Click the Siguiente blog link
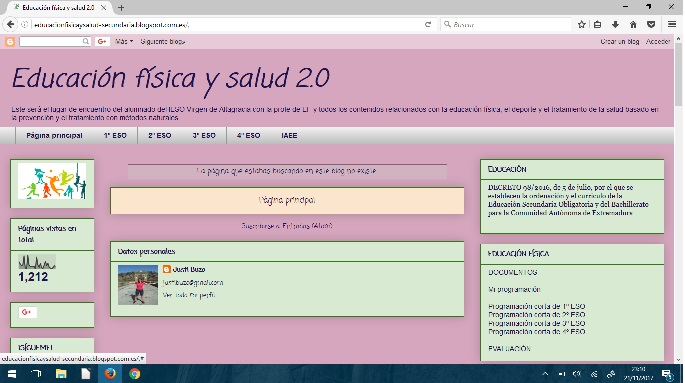685x383 pixels. [x=163, y=41]
